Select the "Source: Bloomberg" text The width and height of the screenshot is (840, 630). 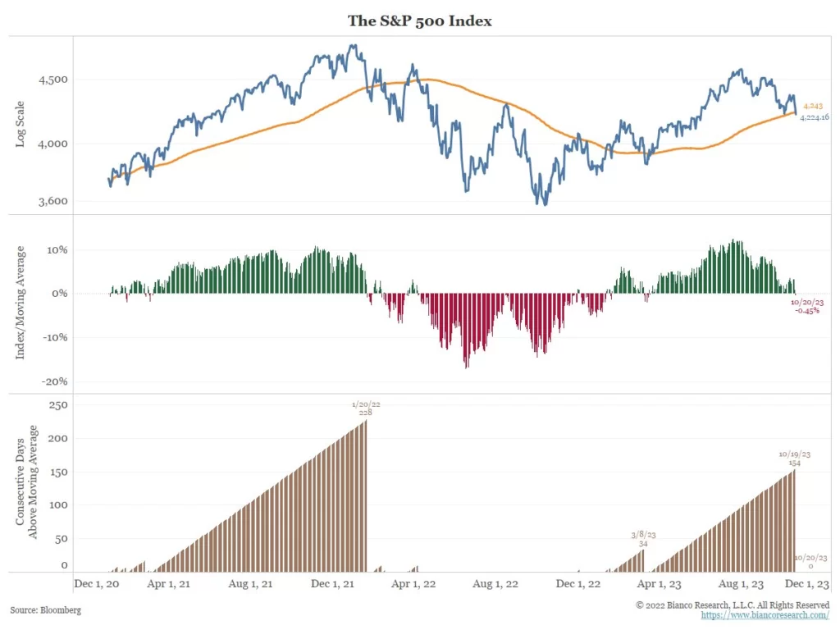pos(46,610)
